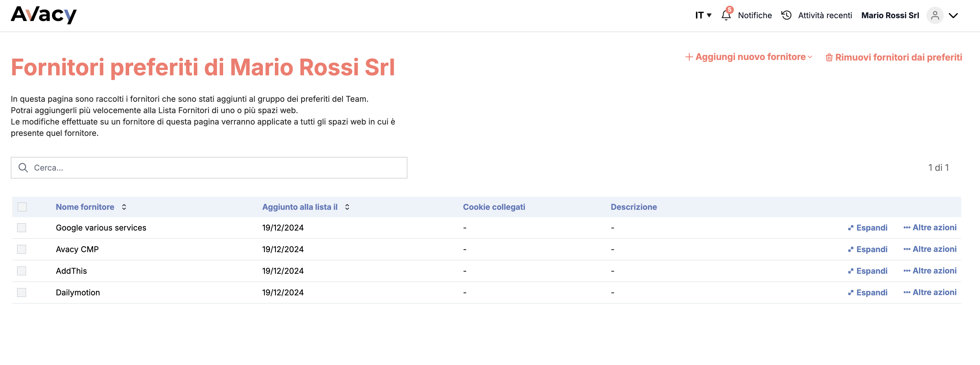Screen dimensions: 980x365
Task: Click date 19/12/2024 in Dailymotion row
Action: coord(283,293)
